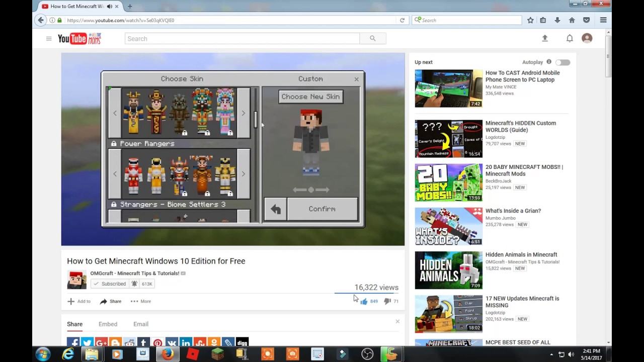
Task: Click the subscription notification bell icon
Action: [134, 284]
